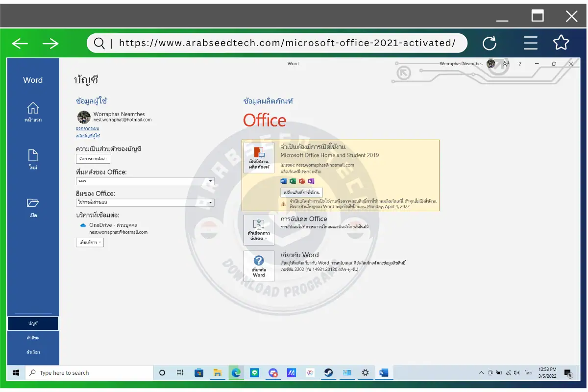The height and width of the screenshot is (392, 588).
Task: Open Microsoft Edge in the taskbar
Action: click(x=236, y=373)
